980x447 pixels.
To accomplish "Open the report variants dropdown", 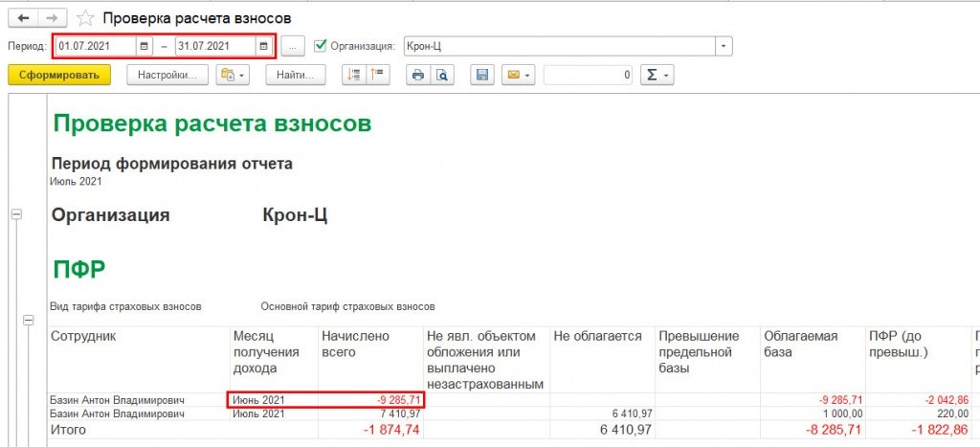I will (x=233, y=75).
